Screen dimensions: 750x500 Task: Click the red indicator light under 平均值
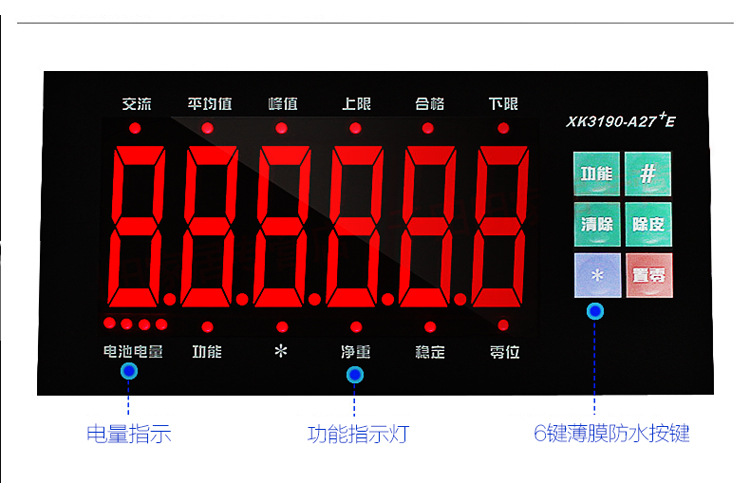click(x=208, y=128)
